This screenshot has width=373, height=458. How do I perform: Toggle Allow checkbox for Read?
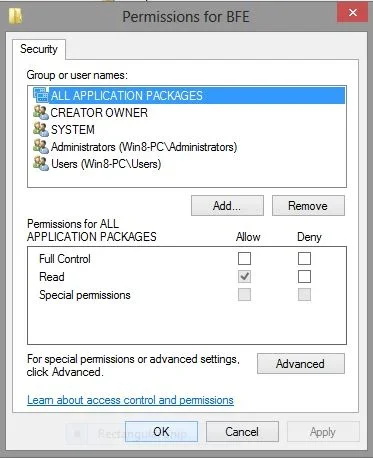pos(244,276)
